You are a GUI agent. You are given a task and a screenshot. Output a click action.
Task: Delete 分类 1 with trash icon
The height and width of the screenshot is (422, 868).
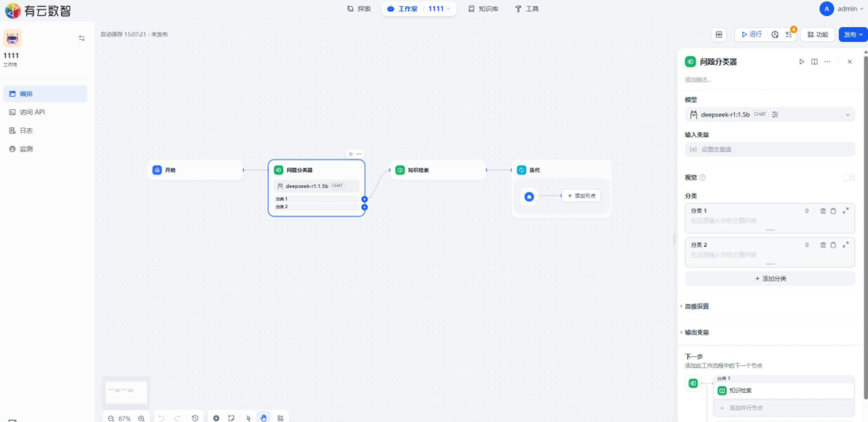pos(823,211)
